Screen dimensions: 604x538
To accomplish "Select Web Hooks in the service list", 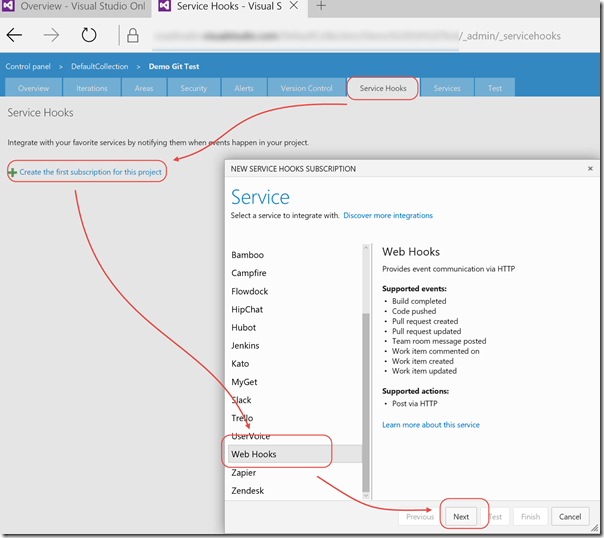I will coord(254,454).
